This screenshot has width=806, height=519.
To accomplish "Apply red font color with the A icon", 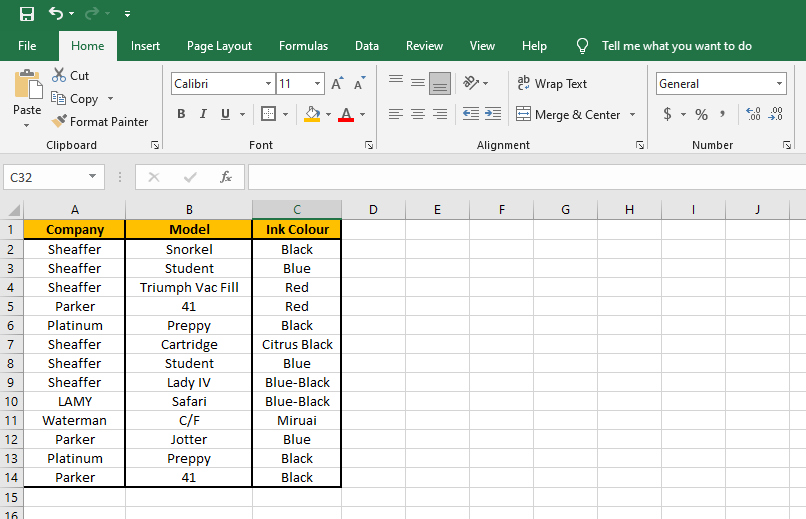I will [346, 114].
